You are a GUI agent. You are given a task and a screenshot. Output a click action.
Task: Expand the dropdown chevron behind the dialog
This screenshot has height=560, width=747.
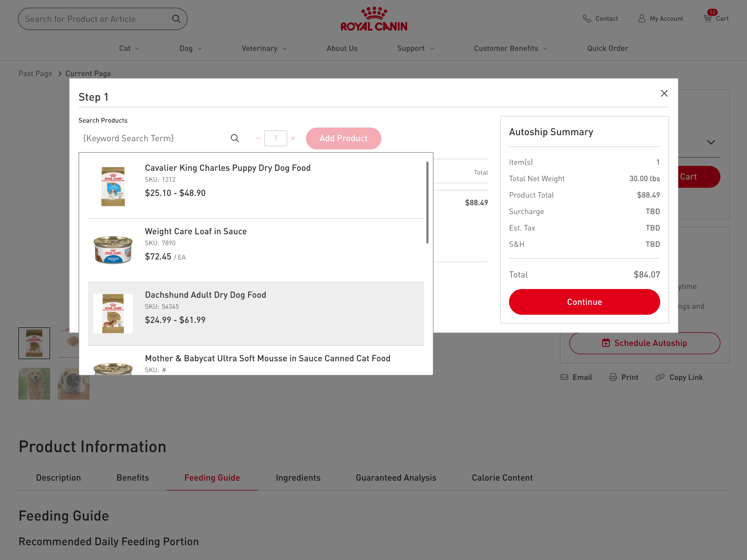click(711, 142)
